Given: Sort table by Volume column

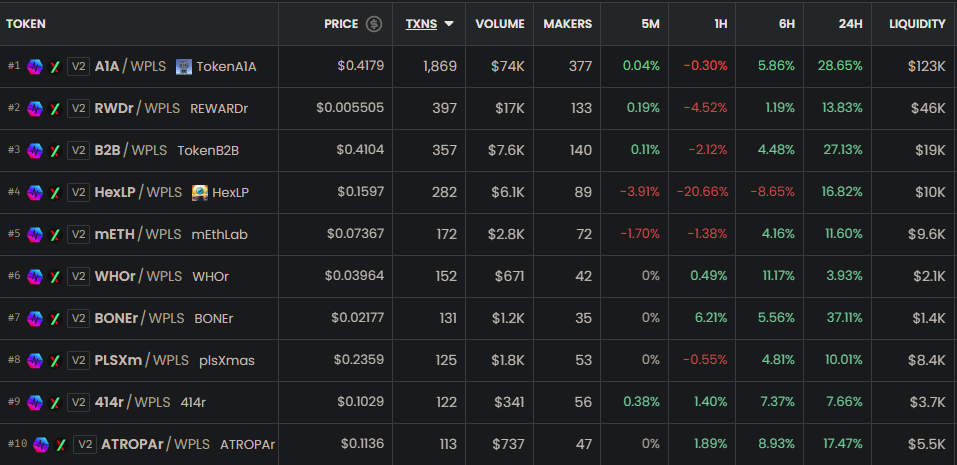Looking at the screenshot, I should tap(500, 24).
